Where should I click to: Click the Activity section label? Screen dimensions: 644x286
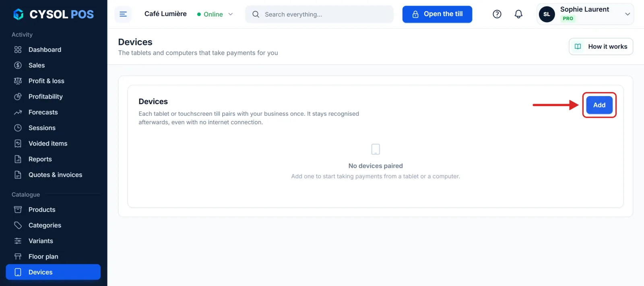[x=22, y=35]
